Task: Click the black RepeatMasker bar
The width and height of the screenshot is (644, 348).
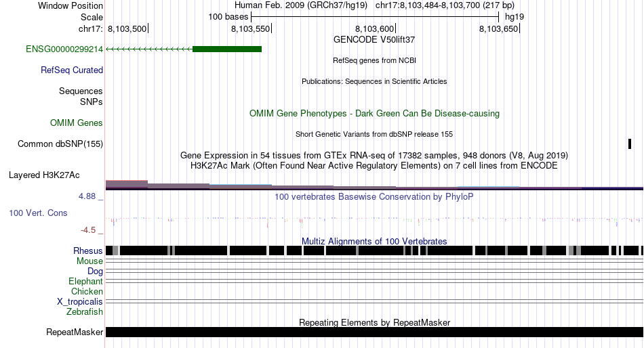Action: coord(374,332)
